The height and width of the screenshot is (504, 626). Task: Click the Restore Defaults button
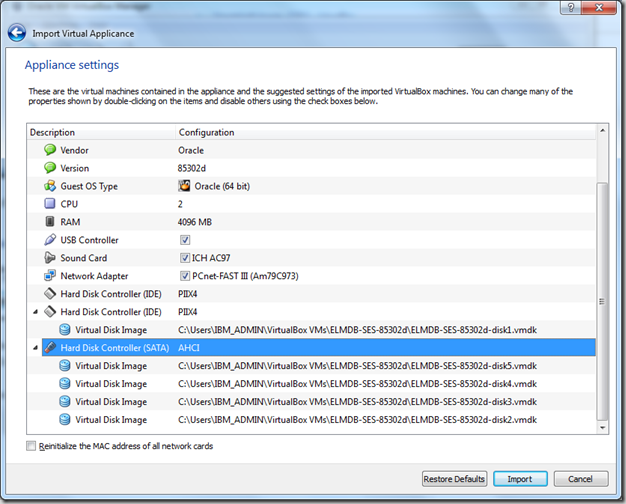coord(454,479)
